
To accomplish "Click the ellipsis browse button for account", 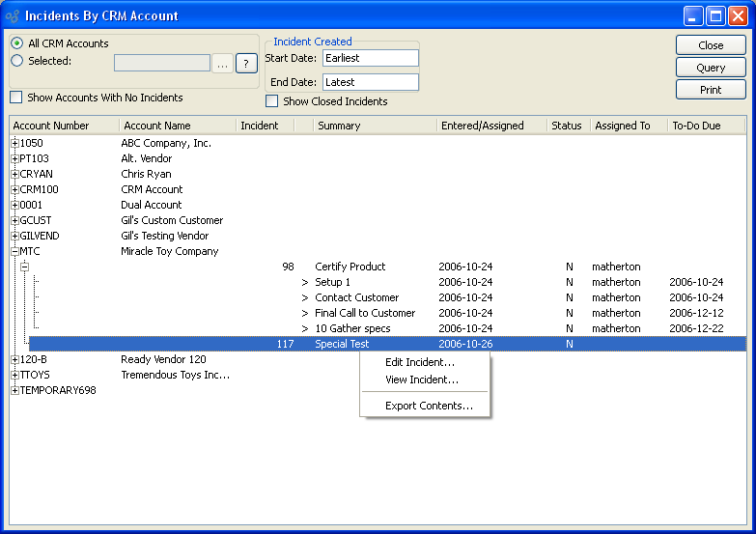I will pyautogui.click(x=222, y=63).
